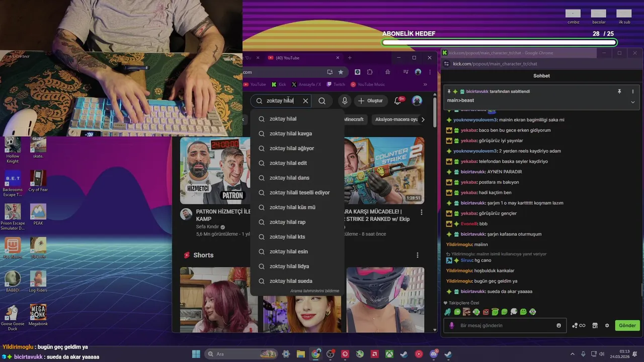Open Discord from taskbar
The height and width of the screenshot is (362, 644).
(434, 354)
